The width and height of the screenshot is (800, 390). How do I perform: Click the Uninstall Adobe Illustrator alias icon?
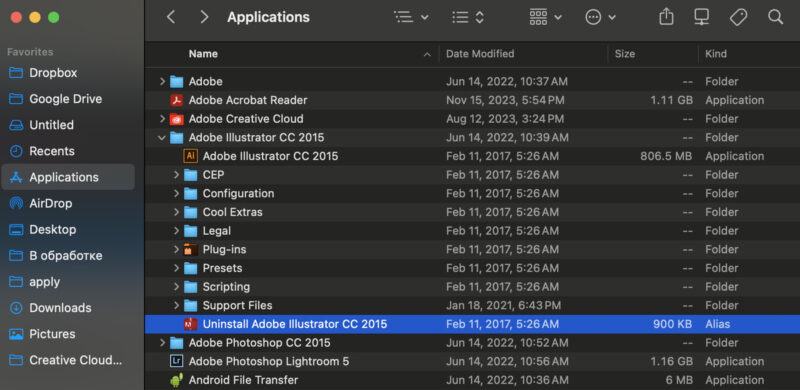pyautogui.click(x=190, y=324)
